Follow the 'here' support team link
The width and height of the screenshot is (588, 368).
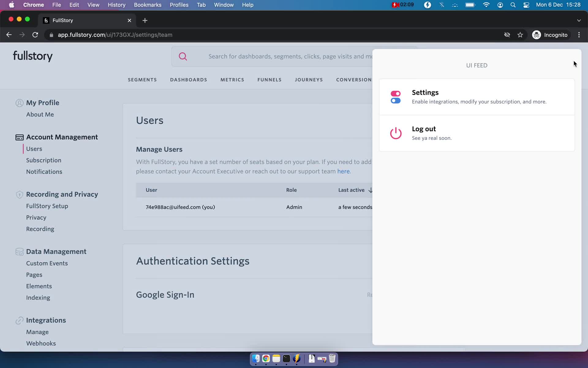click(x=343, y=171)
